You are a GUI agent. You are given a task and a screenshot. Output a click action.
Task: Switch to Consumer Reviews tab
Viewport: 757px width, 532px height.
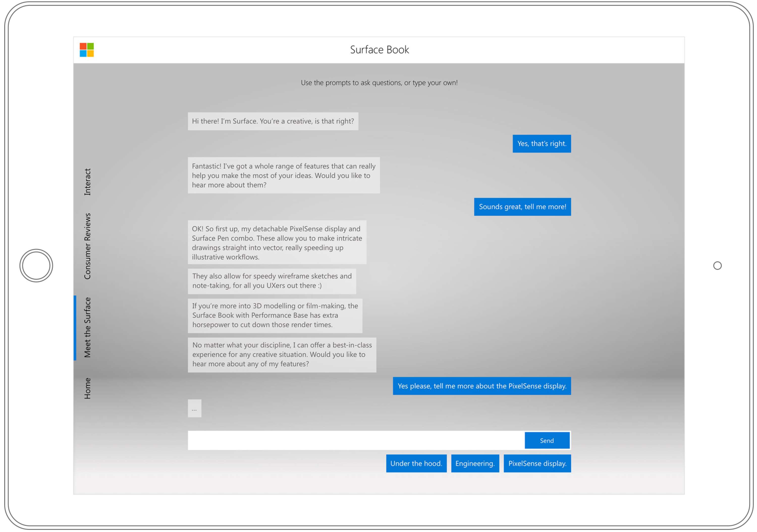pyautogui.click(x=87, y=246)
